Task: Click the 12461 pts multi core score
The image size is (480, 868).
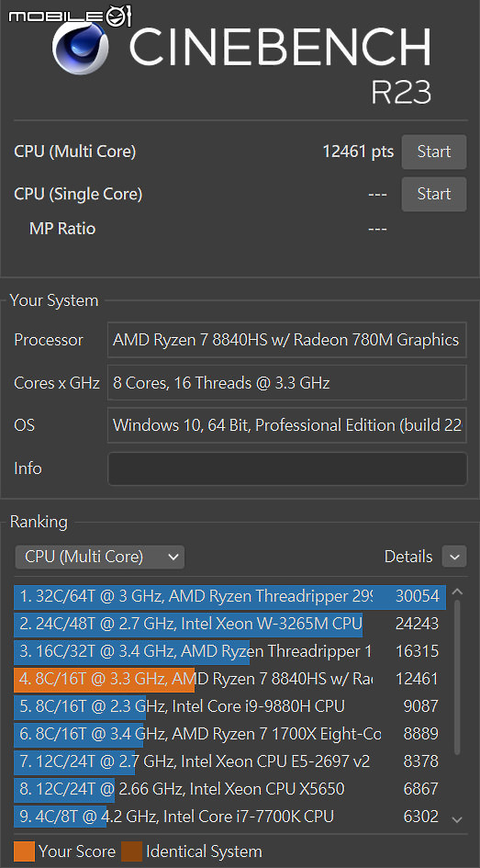Action: coord(358,152)
